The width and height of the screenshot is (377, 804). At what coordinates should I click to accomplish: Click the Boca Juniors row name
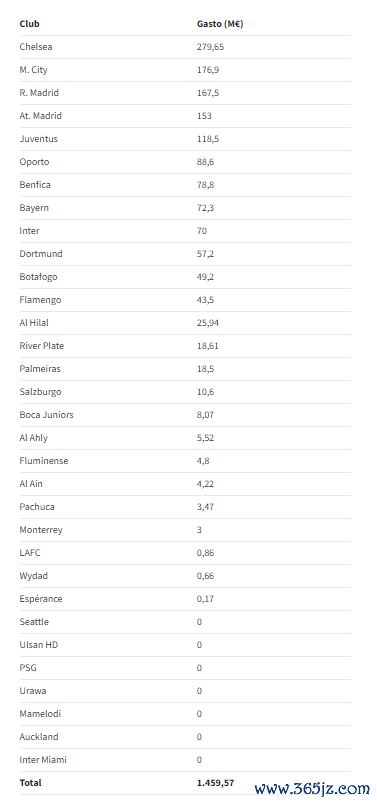[46, 415]
